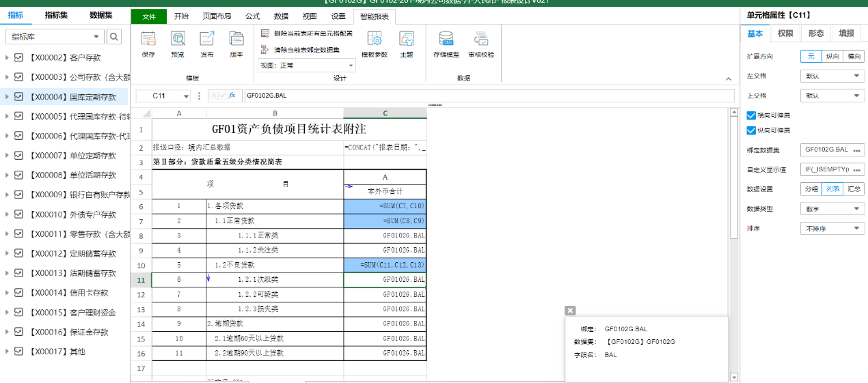
Task: Collapse the ribbon with chevron arrow
Action: (x=729, y=79)
